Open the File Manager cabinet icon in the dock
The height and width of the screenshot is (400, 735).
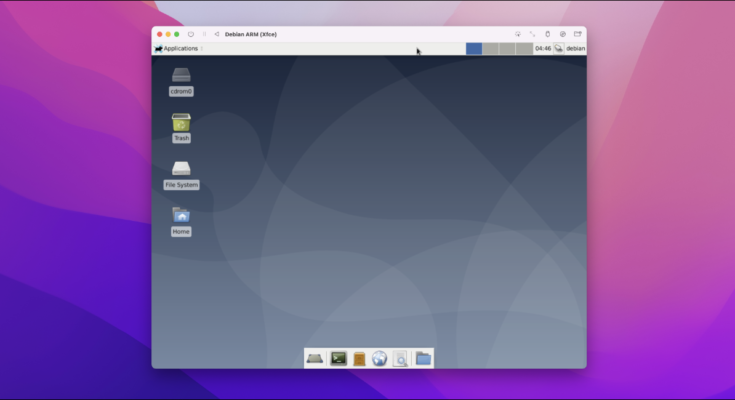pos(359,358)
